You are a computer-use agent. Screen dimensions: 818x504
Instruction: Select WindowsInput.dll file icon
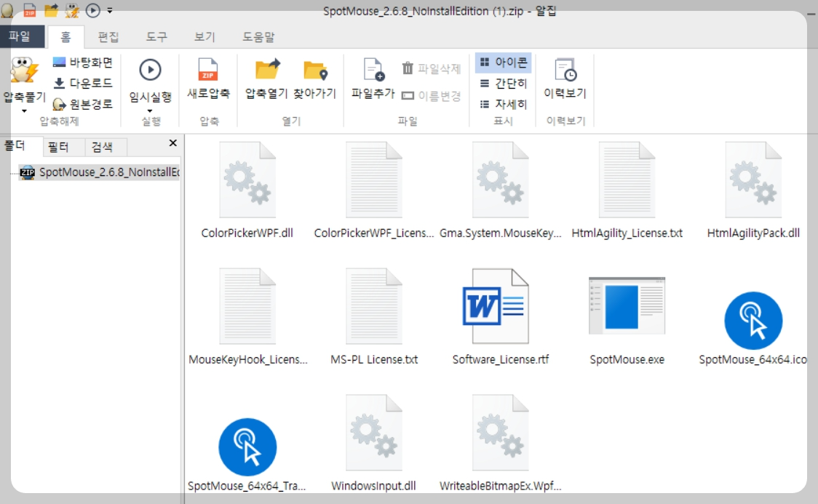(x=373, y=433)
